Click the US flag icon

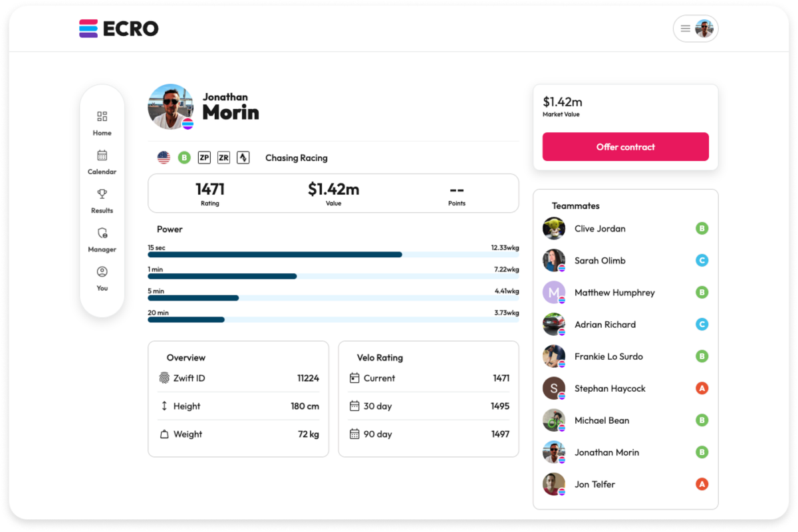164,158
